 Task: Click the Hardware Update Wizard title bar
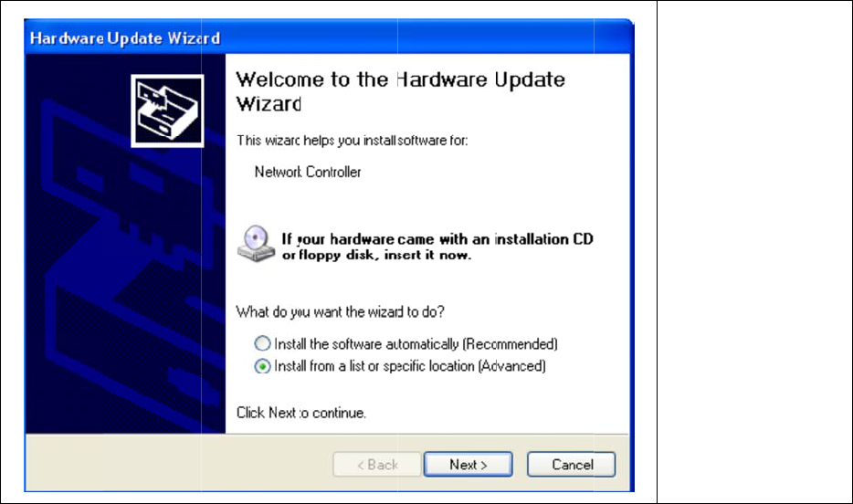329,37
